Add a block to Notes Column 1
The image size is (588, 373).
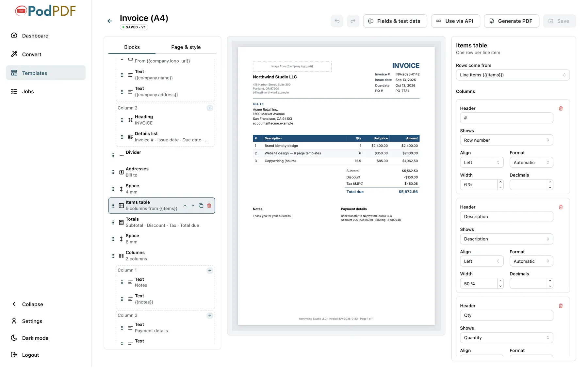[x=210, y=271]
